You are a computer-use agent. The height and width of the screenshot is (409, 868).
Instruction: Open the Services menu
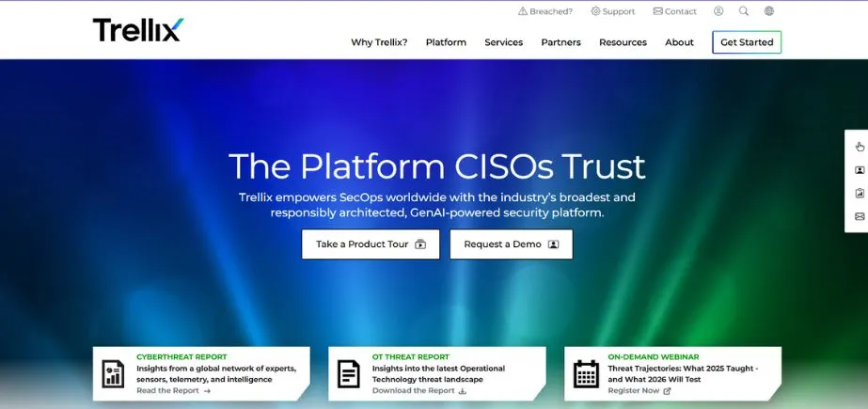504,42
